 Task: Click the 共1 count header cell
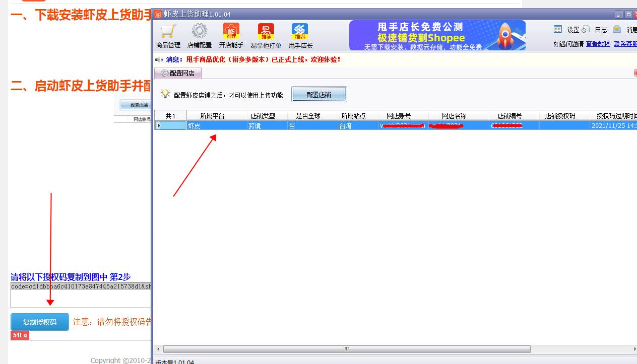pos(170,116)
